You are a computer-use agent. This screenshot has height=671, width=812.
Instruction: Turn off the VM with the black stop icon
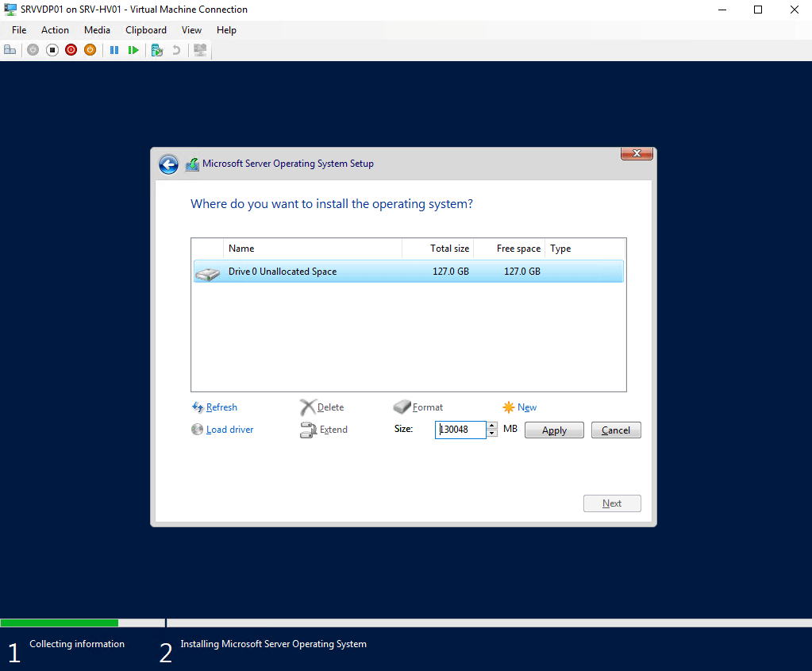click(52, 50)
